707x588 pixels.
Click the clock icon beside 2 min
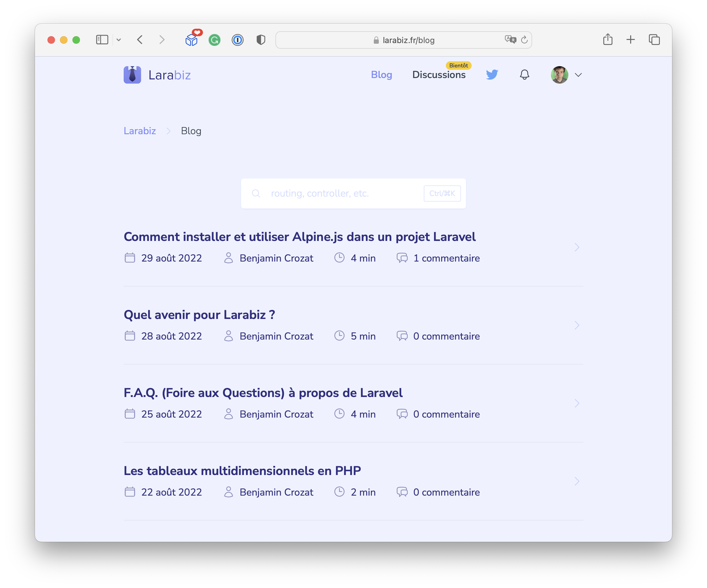click(339, 492)
